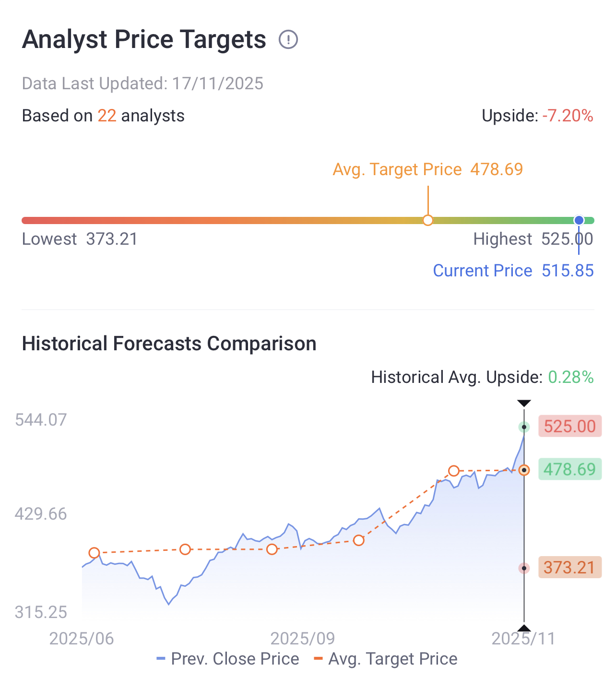
Task: Toggle the Avg. Target Price legend item
Action: [x=385, y=659]
